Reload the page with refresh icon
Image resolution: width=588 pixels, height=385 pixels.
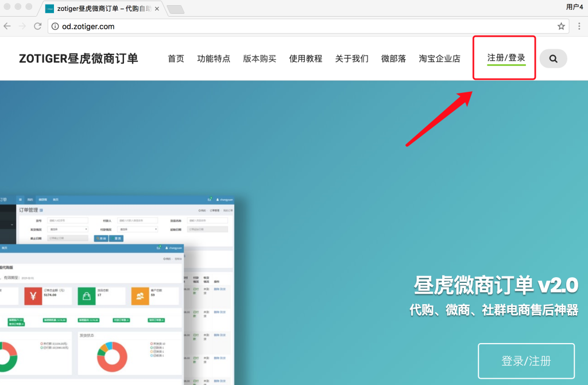point(37,26)
